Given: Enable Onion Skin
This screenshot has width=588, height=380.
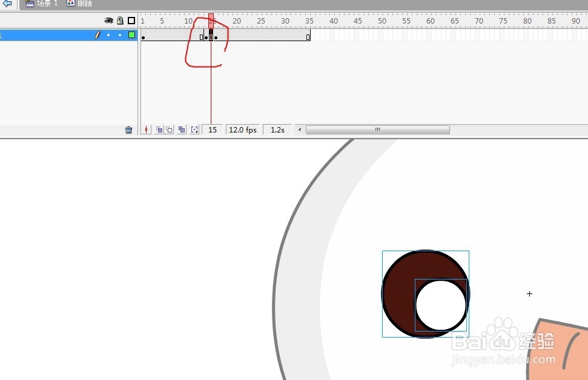Looking at the screenshot, I should pos(159,129).
